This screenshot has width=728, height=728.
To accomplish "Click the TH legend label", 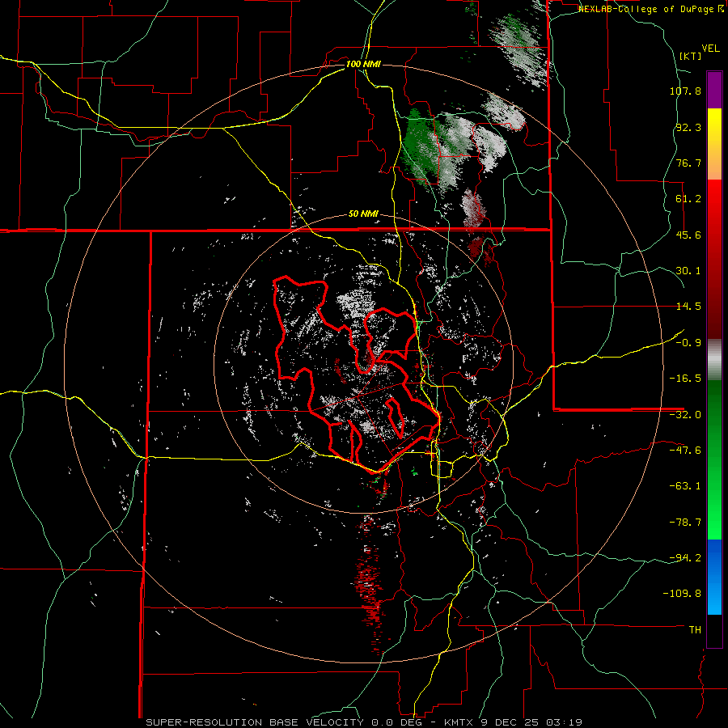I will [x=695, y=630].
